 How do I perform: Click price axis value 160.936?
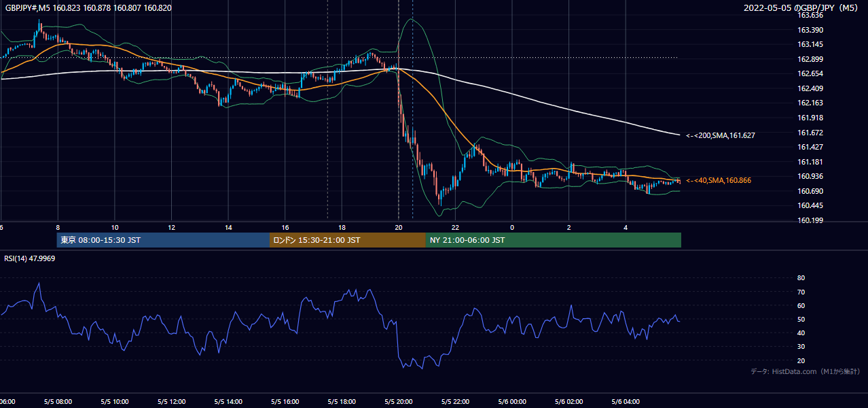click(810, 176)
